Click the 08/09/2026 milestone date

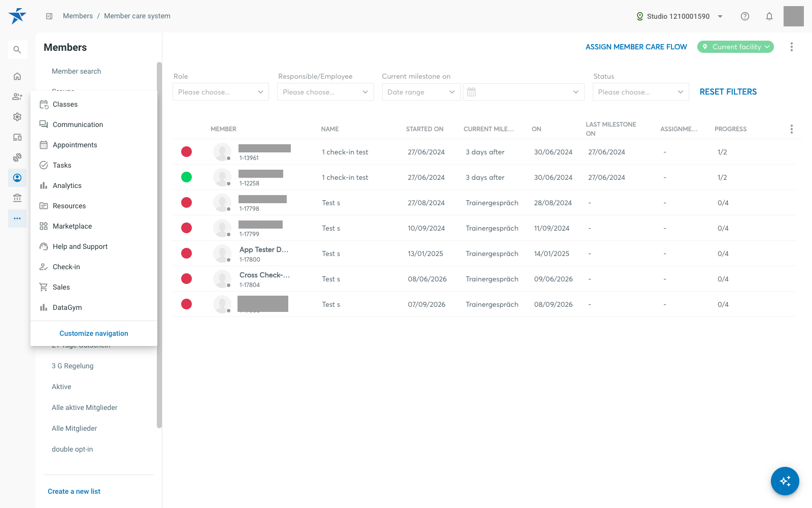[553, 304]
